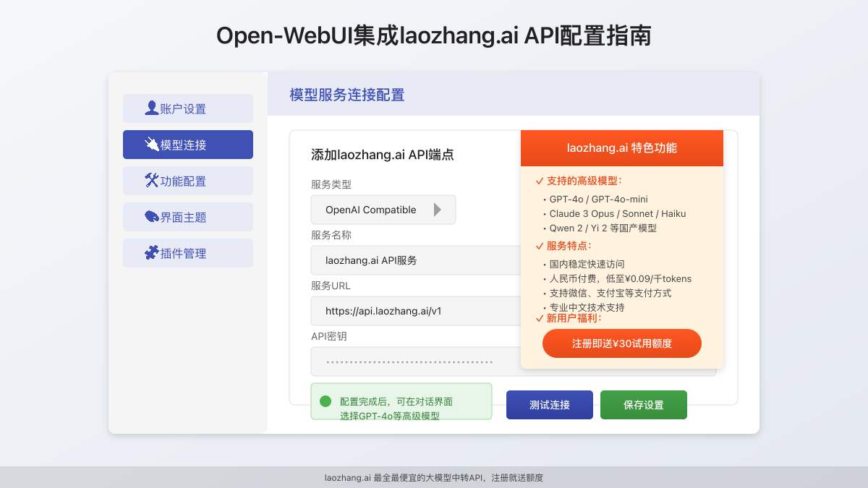
Task: Click the user icon beside 账户设置
Action: 152,108
